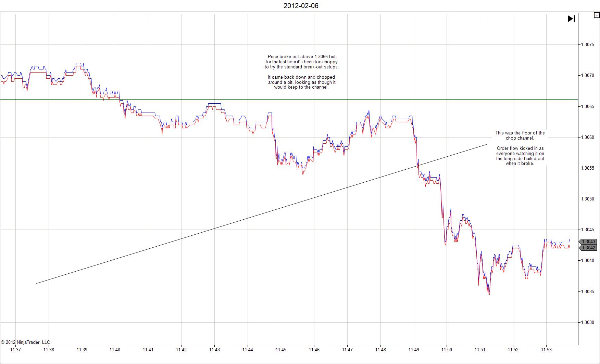Select the black diagonal trend line
The height and width of the screenshot is (364, 600).
(262, 214)
